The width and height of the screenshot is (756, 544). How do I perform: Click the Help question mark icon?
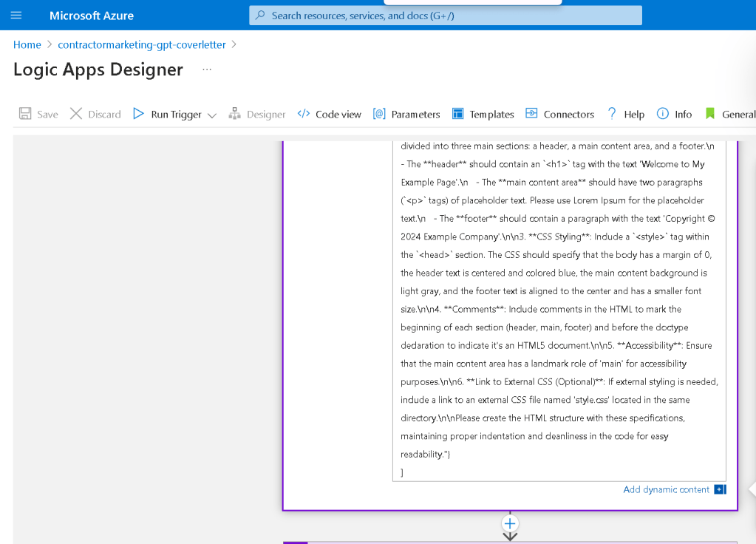pyautogui.click(x=612, y=114)
